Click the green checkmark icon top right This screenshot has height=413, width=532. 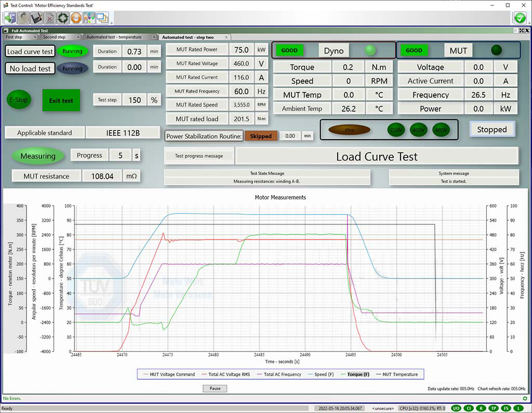pos(519,17)
